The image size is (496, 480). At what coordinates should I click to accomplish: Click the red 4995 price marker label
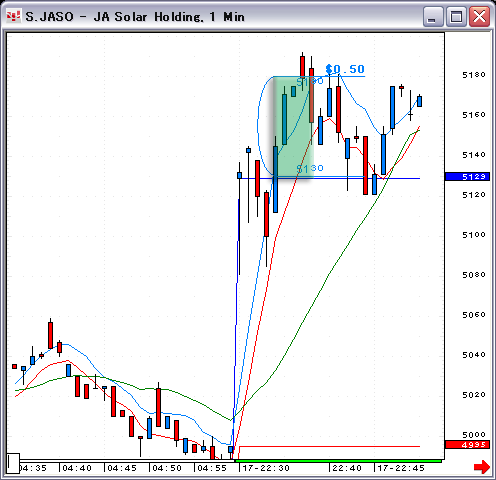(468, 444)
